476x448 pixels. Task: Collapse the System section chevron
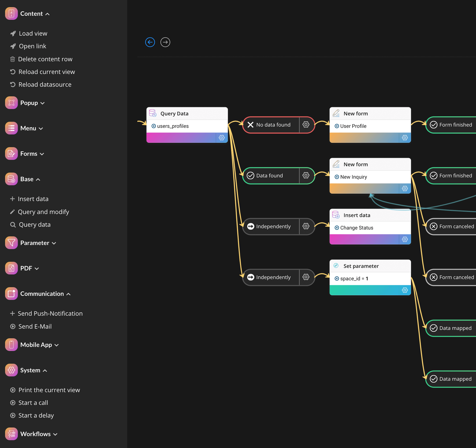(45, 370)
